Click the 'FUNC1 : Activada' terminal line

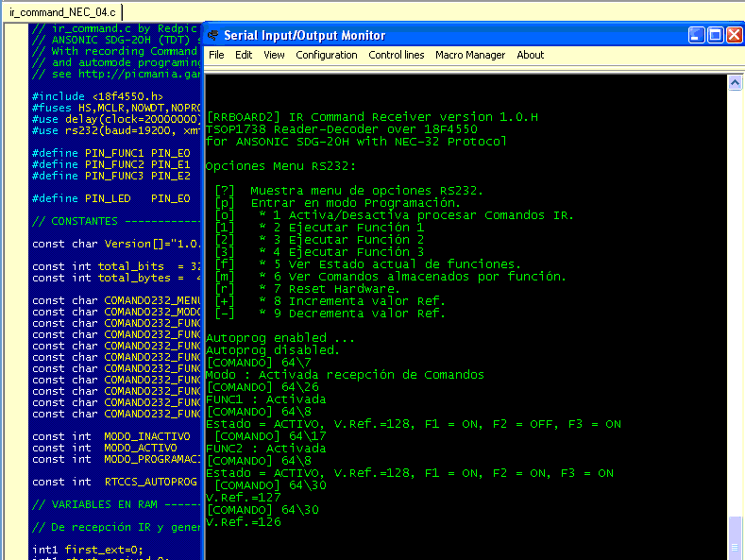(x=266, y=399)
